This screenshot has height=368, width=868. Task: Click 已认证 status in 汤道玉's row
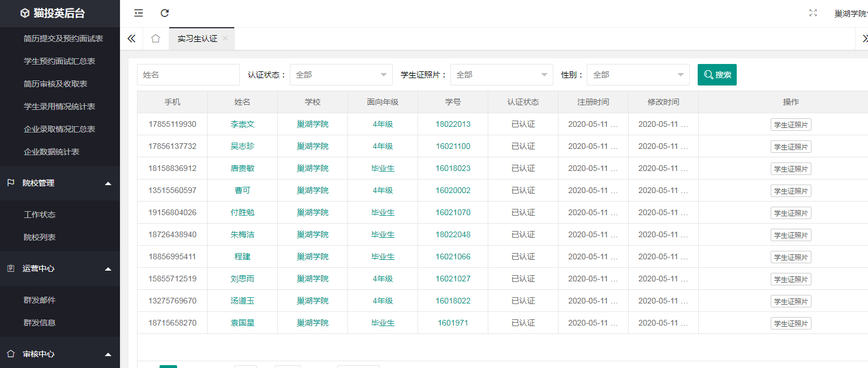[x=523, y=301]
